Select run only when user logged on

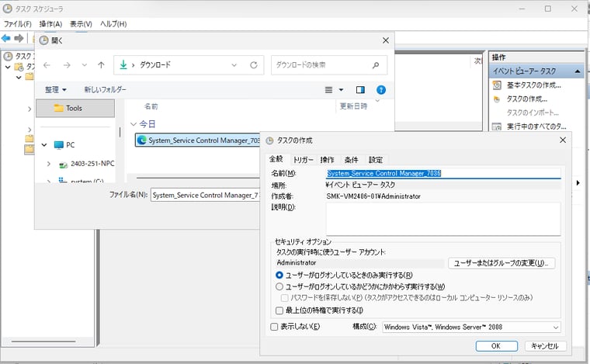tap(279, 276)
